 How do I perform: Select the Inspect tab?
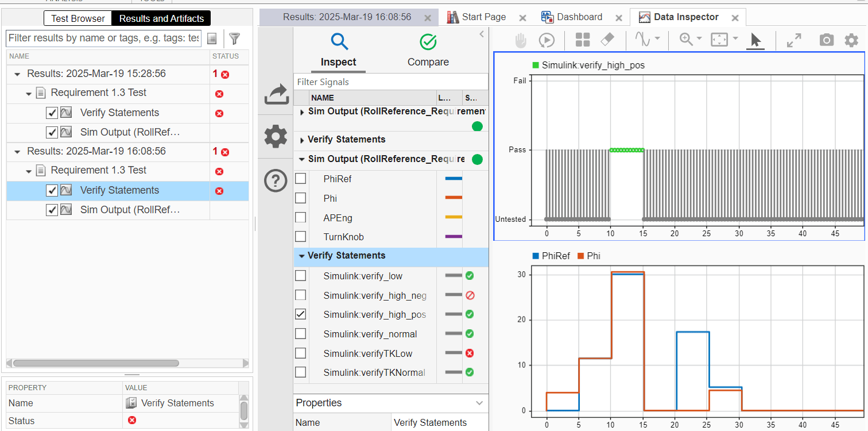(x=339, y=51)
